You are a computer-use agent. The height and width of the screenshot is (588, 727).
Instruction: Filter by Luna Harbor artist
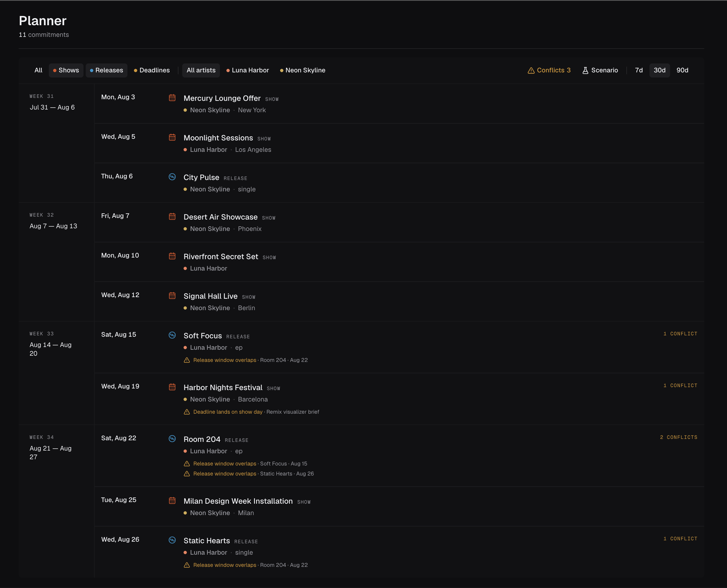248,70
